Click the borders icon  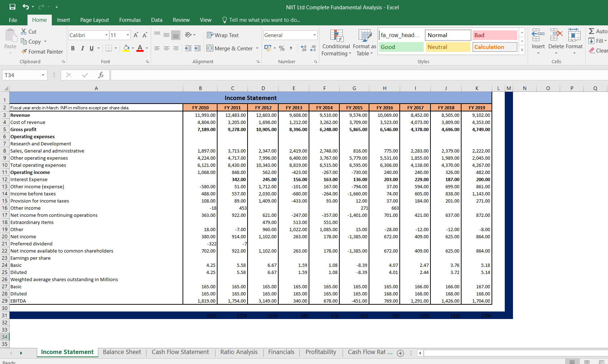[x=109, y=48]
